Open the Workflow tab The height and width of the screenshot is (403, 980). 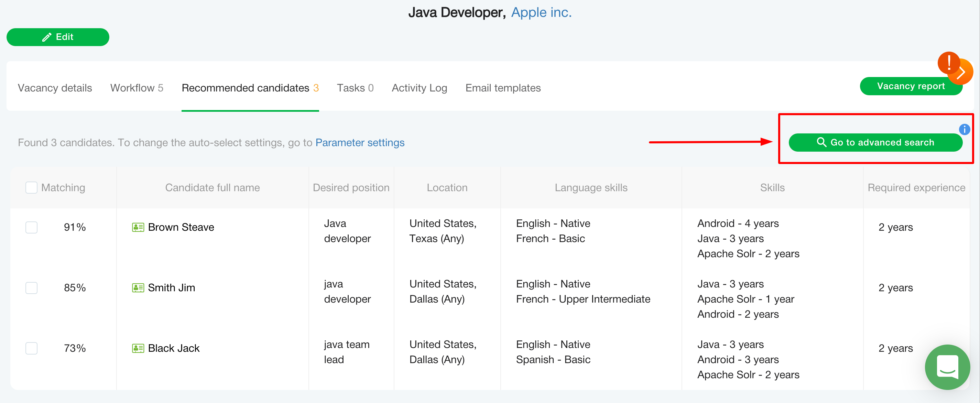(137, 88)
